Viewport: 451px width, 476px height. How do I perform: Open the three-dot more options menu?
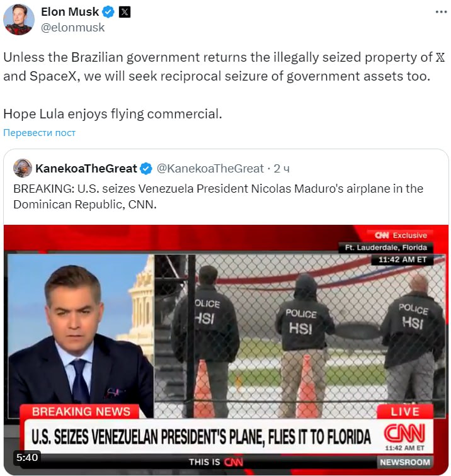[x=441, y=12]
